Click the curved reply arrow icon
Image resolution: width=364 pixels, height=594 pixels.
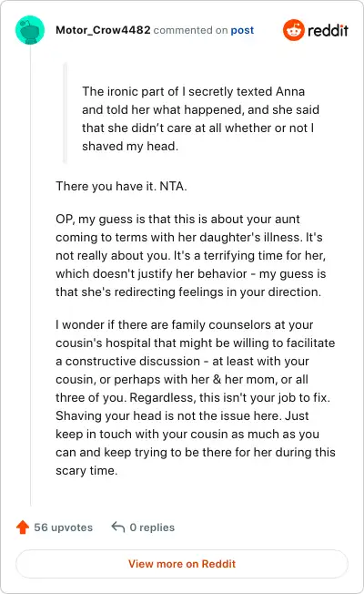pyautogui.click(x=118, y=527)
